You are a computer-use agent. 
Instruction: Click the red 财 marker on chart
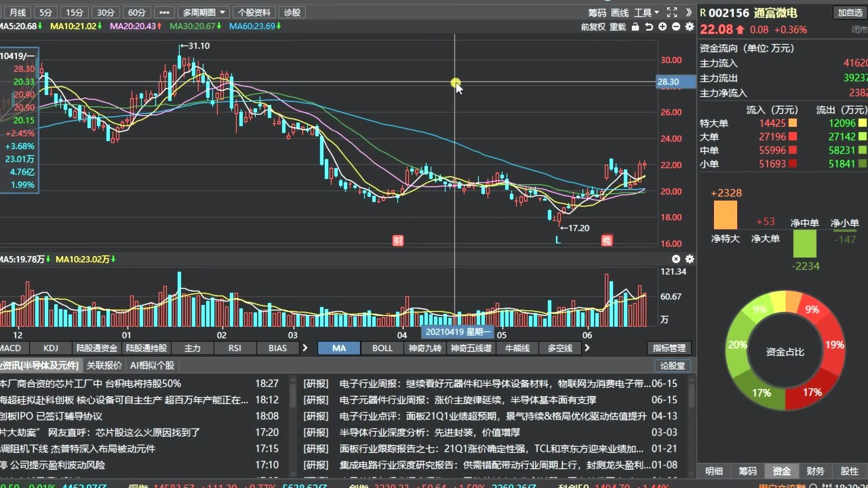coord(398,240)
